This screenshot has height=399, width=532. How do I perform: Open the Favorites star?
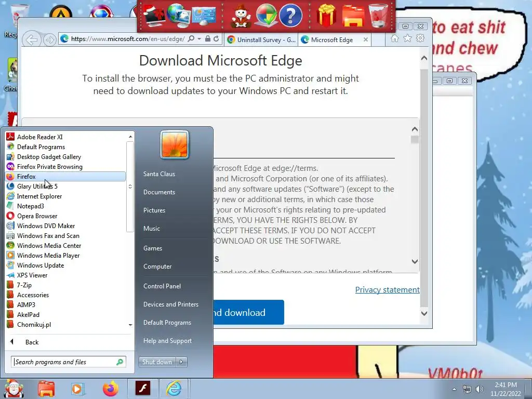(407, 38)
